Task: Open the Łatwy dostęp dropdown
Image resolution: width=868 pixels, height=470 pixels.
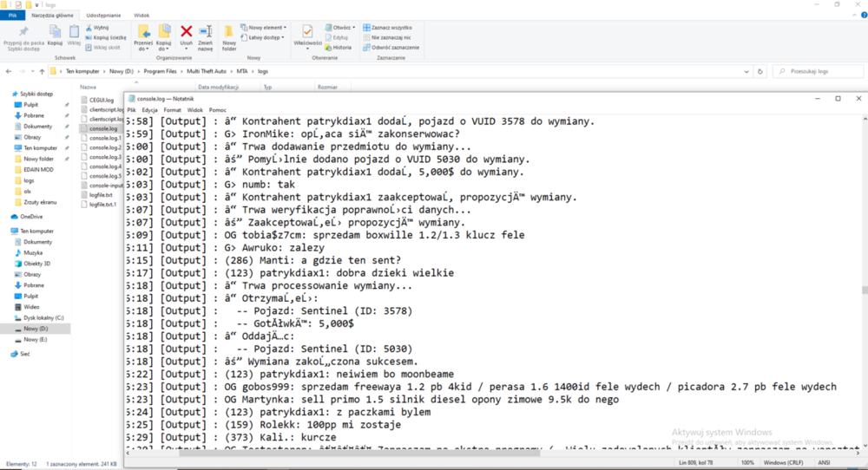Action: [x=262, y=37]
